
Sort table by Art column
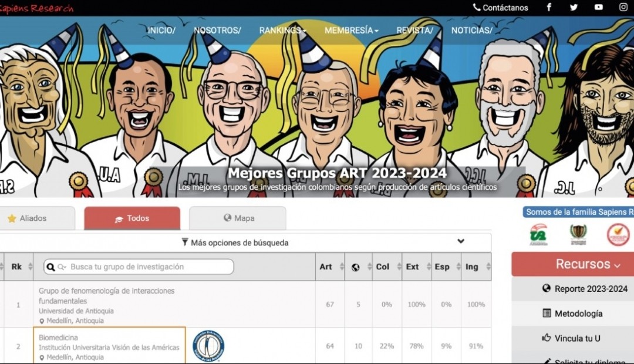(x=330, y=267)
